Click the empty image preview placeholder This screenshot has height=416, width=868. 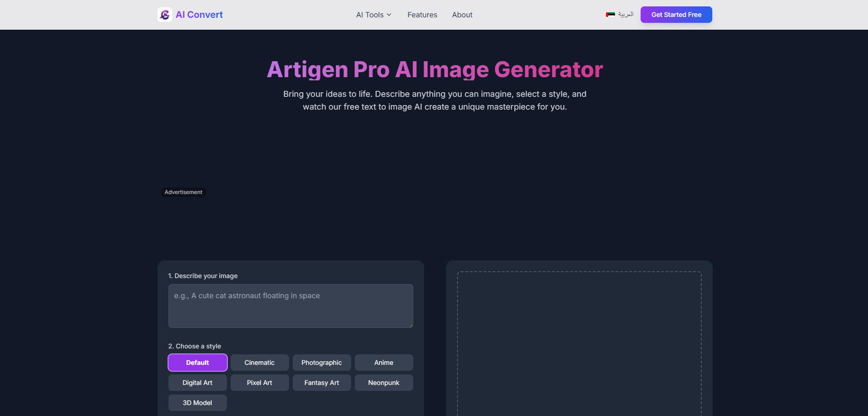(x=579, y=342)
